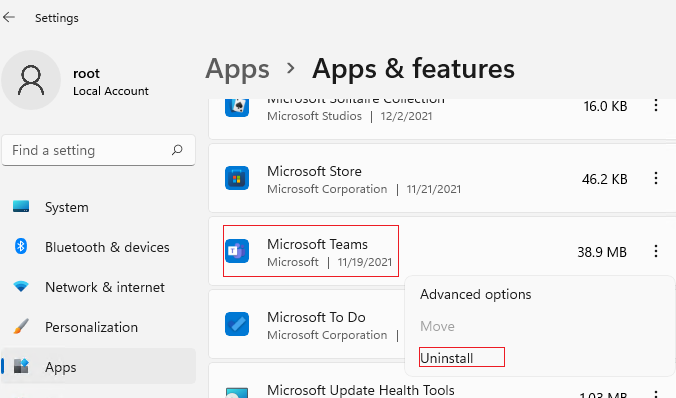Click the Microsoft To Do app icon

237,324
